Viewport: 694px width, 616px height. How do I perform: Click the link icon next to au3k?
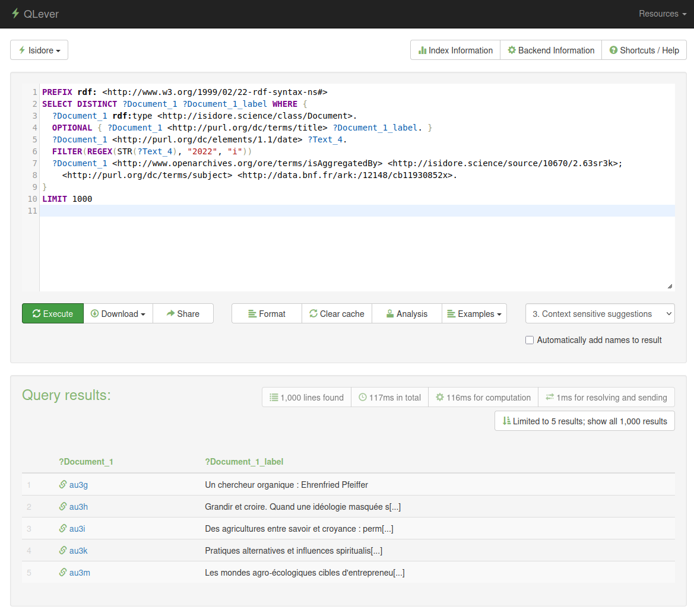[x=63, y=551]
